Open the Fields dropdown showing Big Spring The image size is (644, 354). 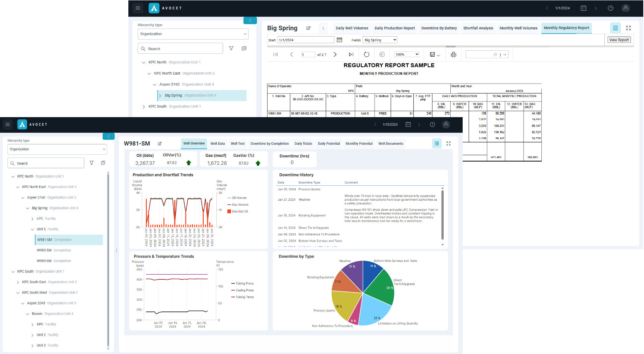379,40
